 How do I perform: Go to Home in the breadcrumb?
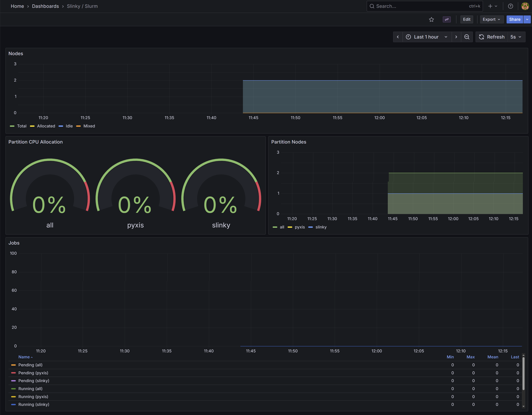(x=17, y=6)
